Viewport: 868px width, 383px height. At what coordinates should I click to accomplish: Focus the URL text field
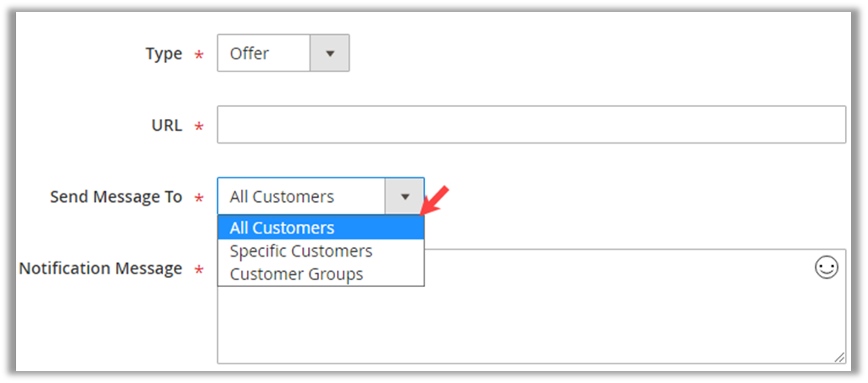[x=531, y=125]
